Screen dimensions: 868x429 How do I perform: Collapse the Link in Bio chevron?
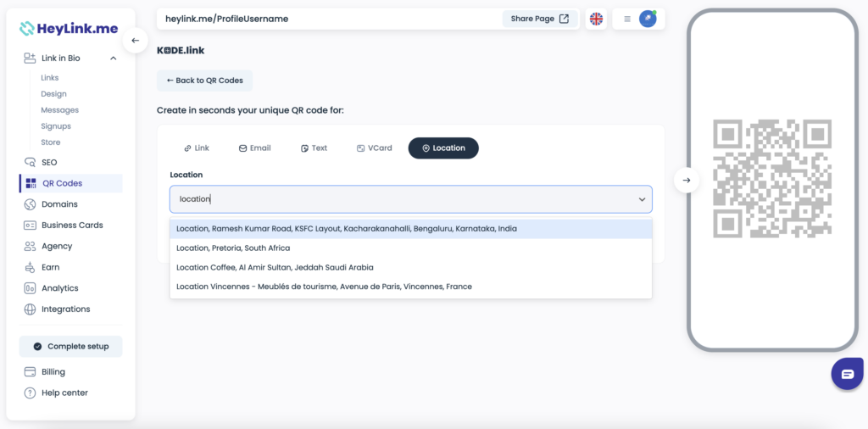(x=114, y=58)
